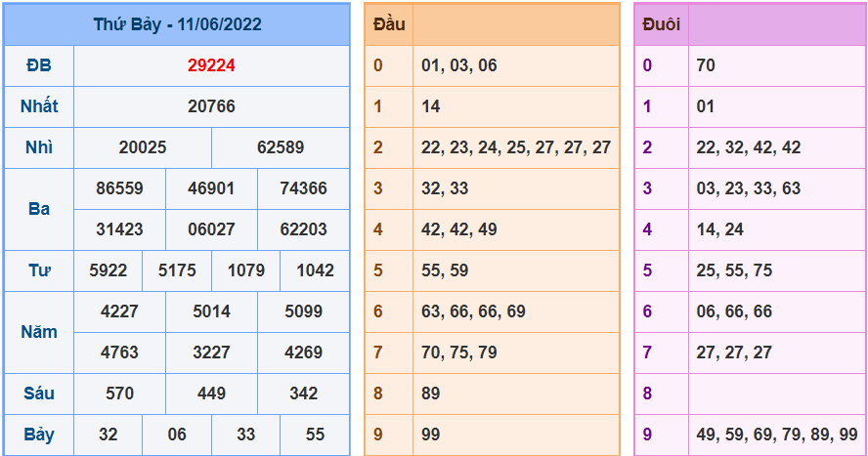Screen dimensions: 868x456
Task: Click the Bảy prize cell 55
Action: click(x=315, y=435)
